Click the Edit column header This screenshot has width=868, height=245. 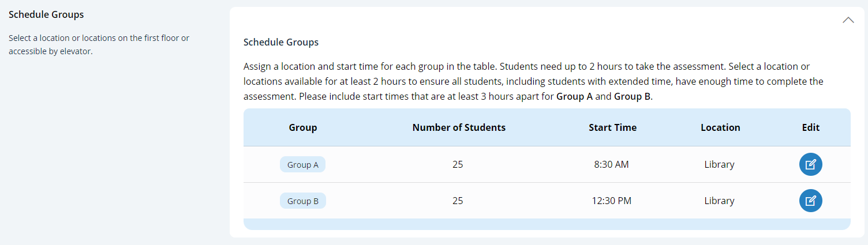click(x=810, y=127)
